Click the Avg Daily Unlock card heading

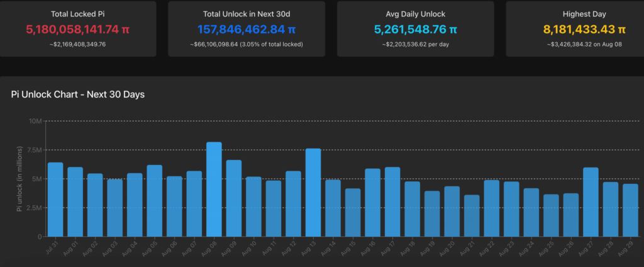[416, 13]
